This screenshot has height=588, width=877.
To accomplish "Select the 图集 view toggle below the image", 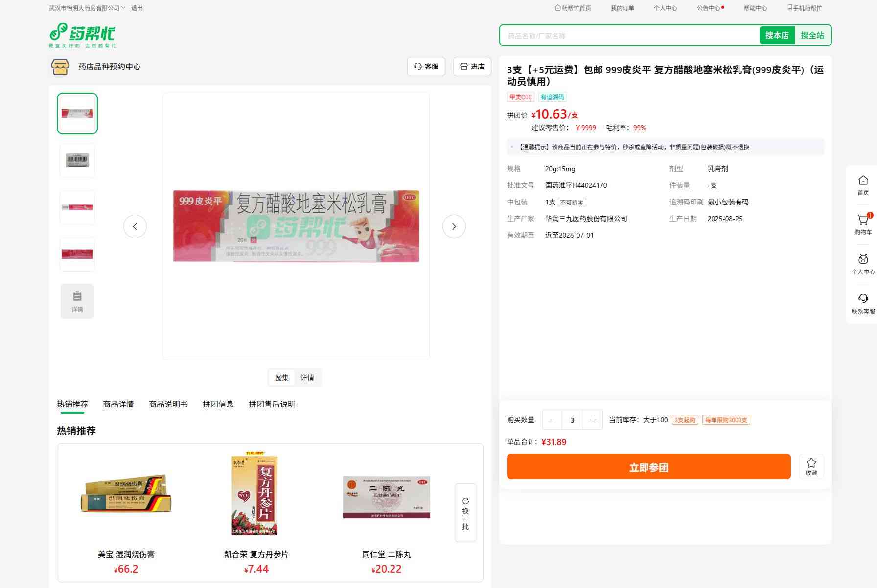I will tap(282, 378).
